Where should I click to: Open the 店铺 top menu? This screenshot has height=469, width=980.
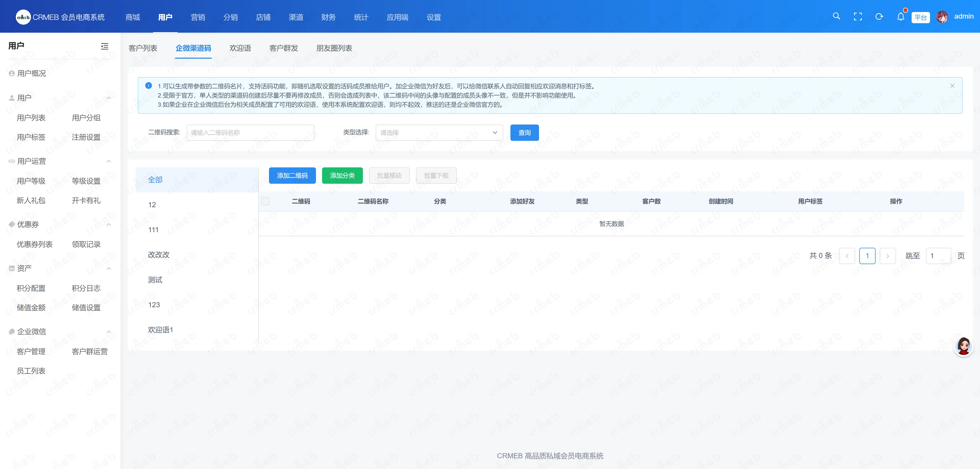tap(263, 17)
